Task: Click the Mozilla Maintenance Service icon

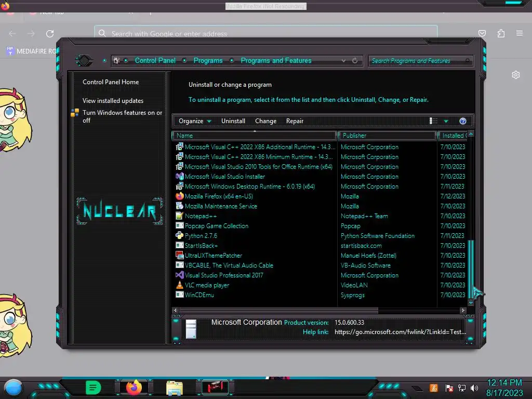Action: point(179,206)
